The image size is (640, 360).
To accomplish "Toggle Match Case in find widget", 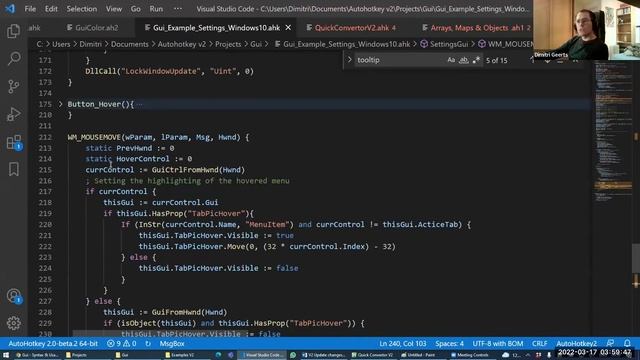I will tap(451, 60).
